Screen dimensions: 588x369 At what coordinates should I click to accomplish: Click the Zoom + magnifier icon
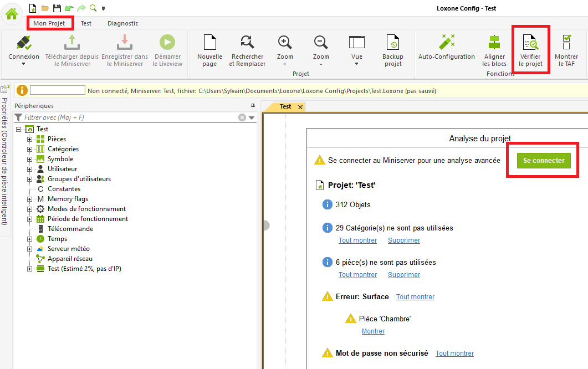[285, 43]
